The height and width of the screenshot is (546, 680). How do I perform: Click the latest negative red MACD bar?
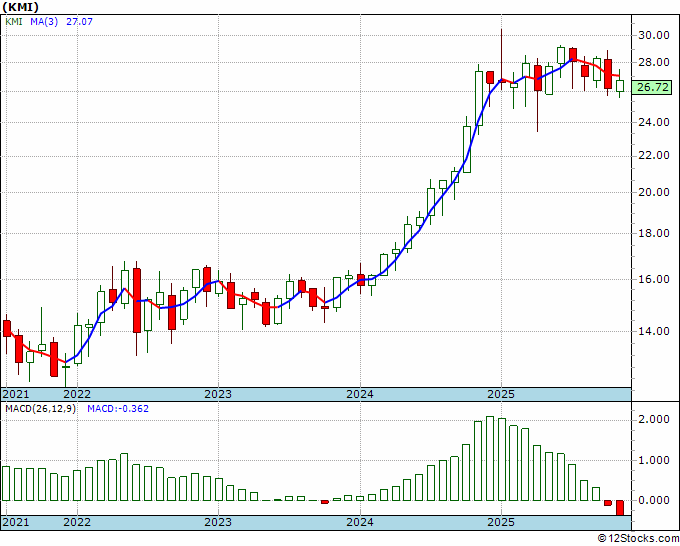point(620,508)
